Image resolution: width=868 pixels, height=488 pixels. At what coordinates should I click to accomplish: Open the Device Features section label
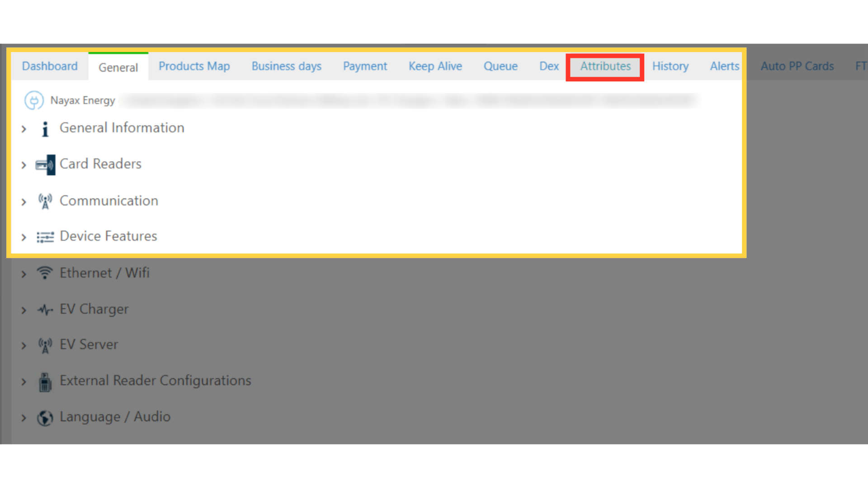108,236
